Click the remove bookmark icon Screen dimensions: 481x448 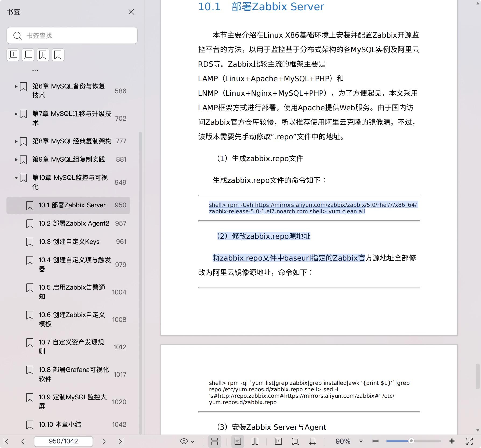(58, 55)
